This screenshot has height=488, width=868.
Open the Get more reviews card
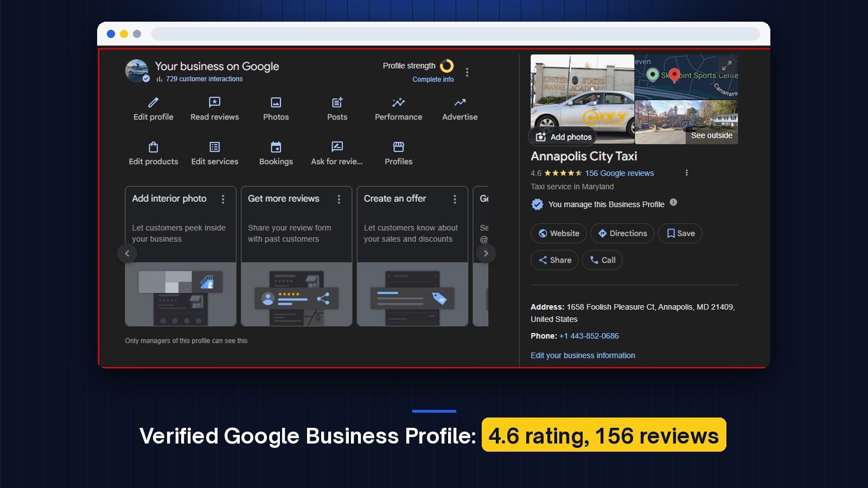297,256
